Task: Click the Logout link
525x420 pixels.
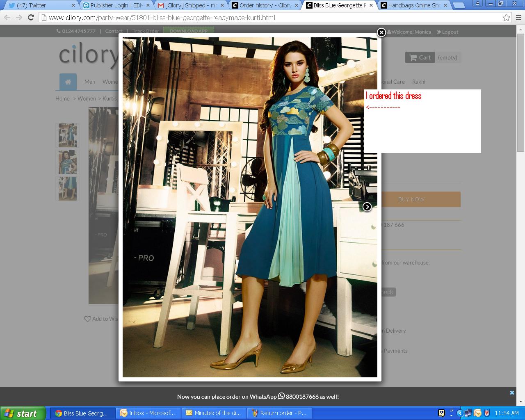Action: point(447,32)
